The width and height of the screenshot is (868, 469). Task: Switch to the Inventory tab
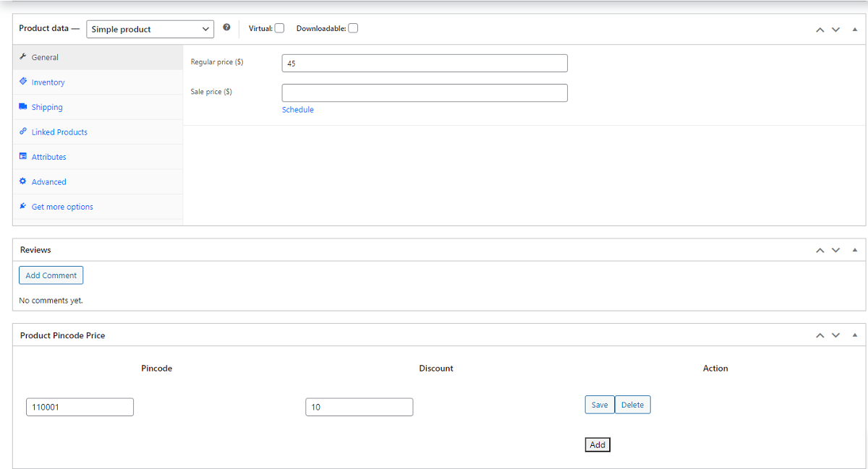pos(48,82)
